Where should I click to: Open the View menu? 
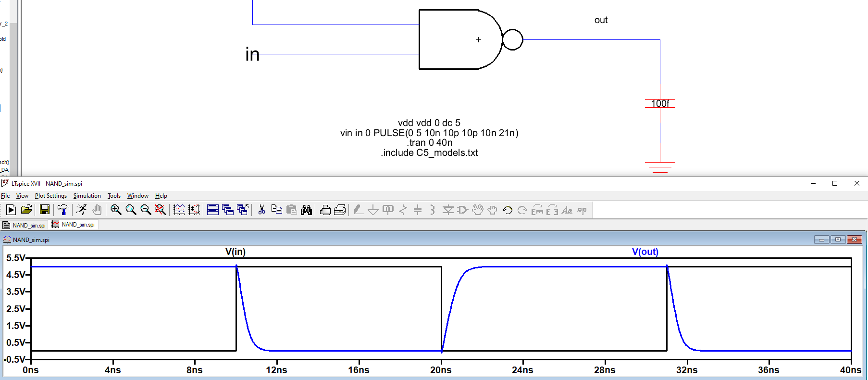[x=22, y=196]
